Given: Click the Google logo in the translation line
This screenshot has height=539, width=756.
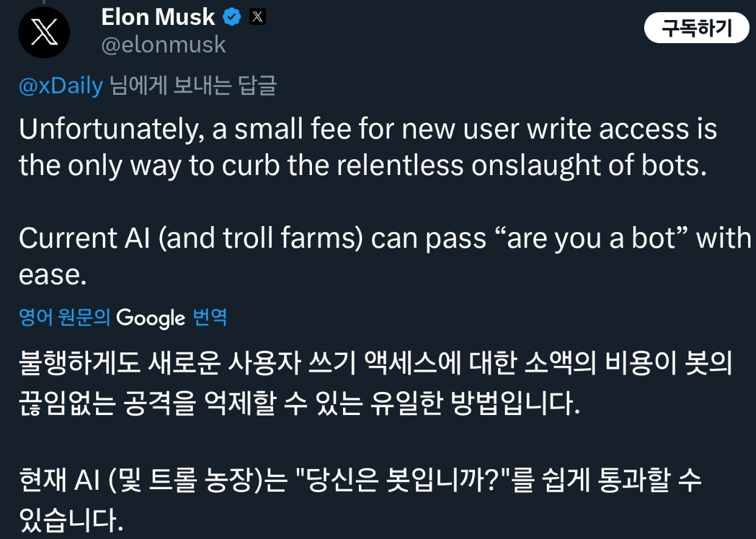Looking at the screenshot, I should click(x=150, y=317).
